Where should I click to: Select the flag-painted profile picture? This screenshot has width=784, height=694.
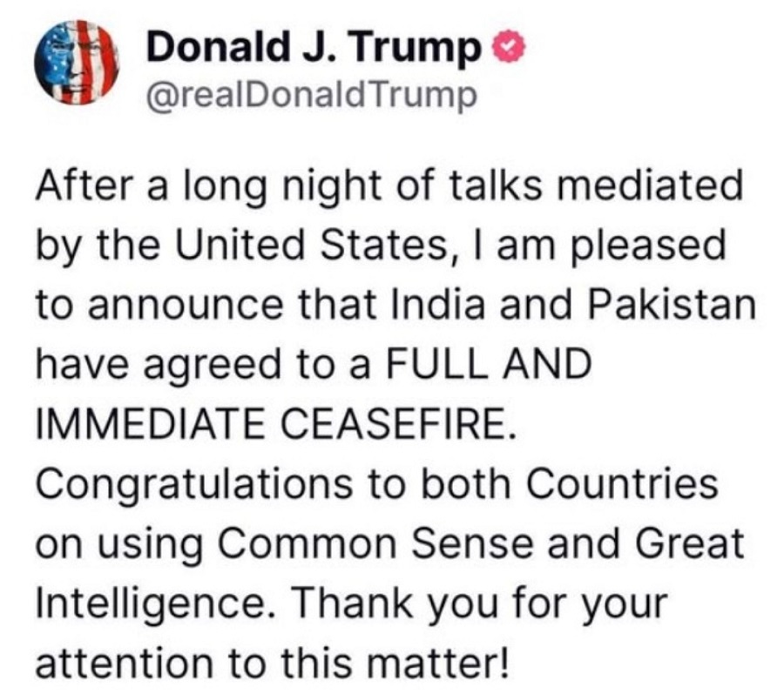(x=77, y=64)
